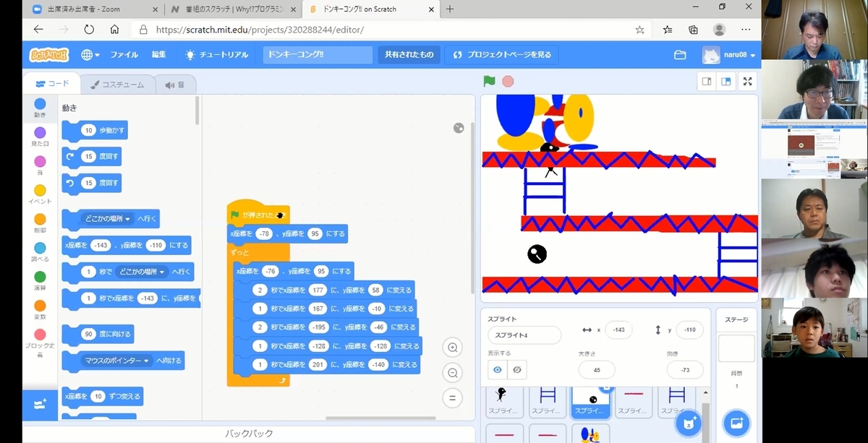Click the clockwise 15度回す block
The width and height of the screenshot is (868, 443).
pos(92,156)
